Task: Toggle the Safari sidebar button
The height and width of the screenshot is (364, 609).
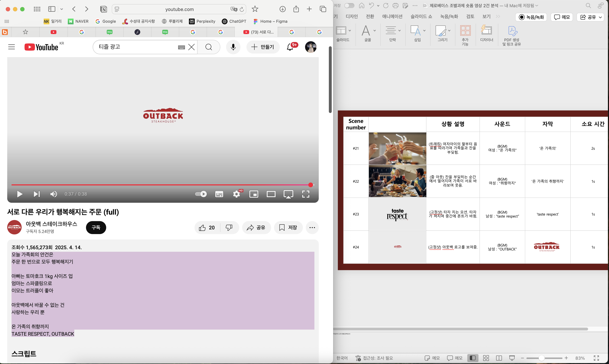Action: click(52, 9)
